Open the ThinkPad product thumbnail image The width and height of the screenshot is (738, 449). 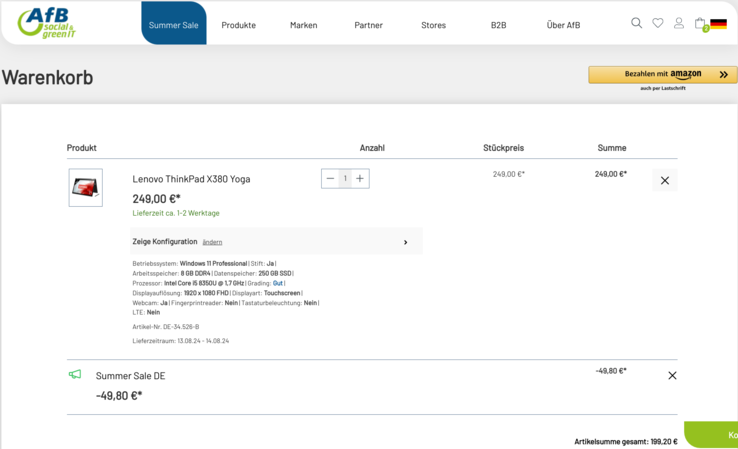(x=86, y=187)
